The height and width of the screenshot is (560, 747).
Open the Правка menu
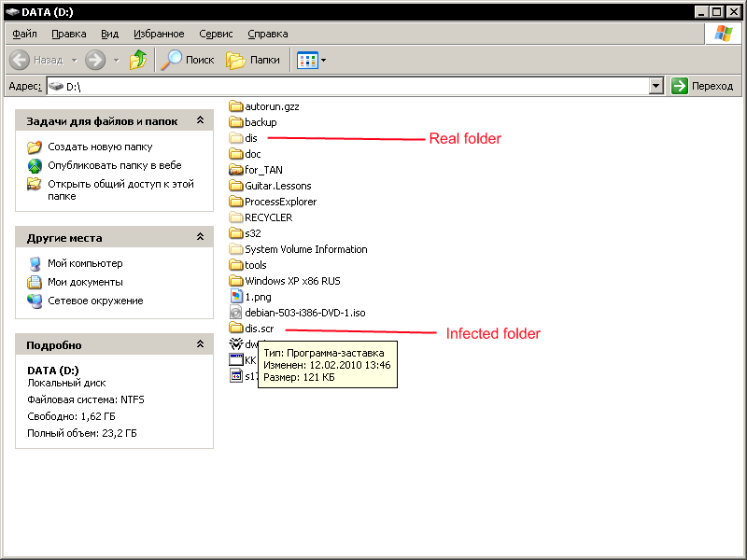click(x=69, y=34)
